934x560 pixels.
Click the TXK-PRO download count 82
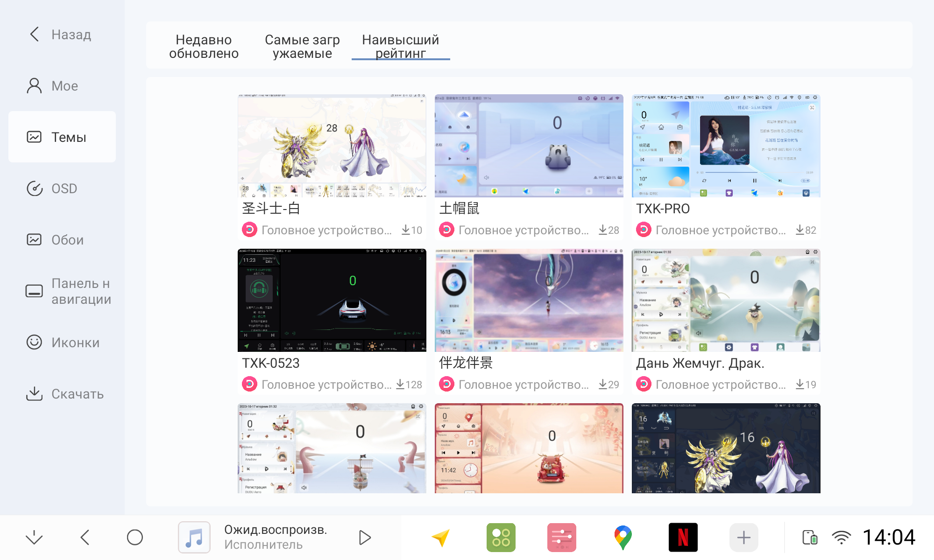point(806,230)
